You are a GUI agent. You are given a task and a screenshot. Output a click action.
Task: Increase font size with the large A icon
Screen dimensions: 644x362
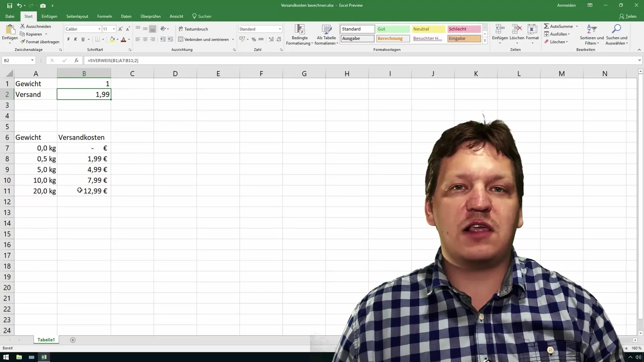coord(120,29)
